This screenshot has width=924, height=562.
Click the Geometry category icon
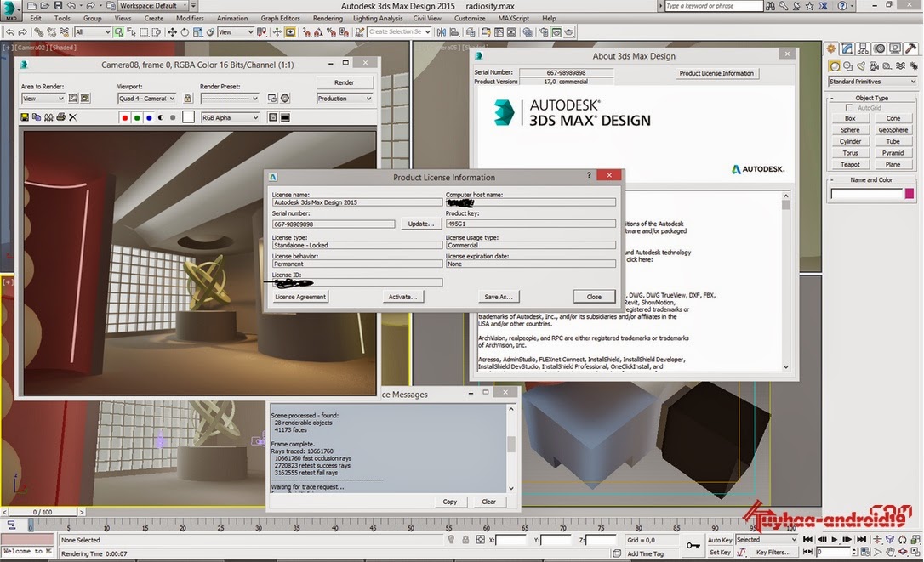[x=835, y=66]
